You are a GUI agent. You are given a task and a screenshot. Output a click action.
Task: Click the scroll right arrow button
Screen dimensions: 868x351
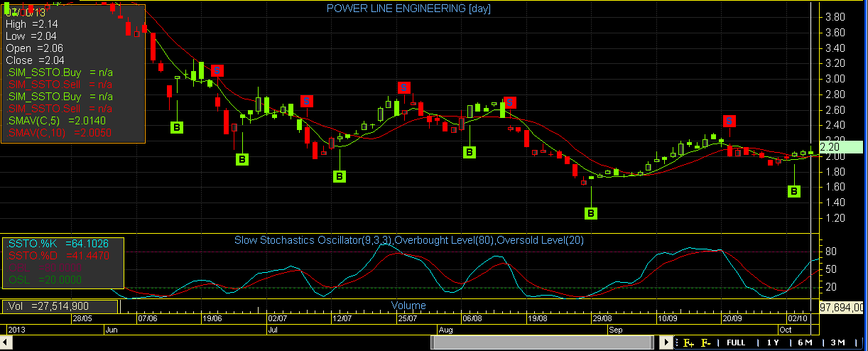point(666,342)
